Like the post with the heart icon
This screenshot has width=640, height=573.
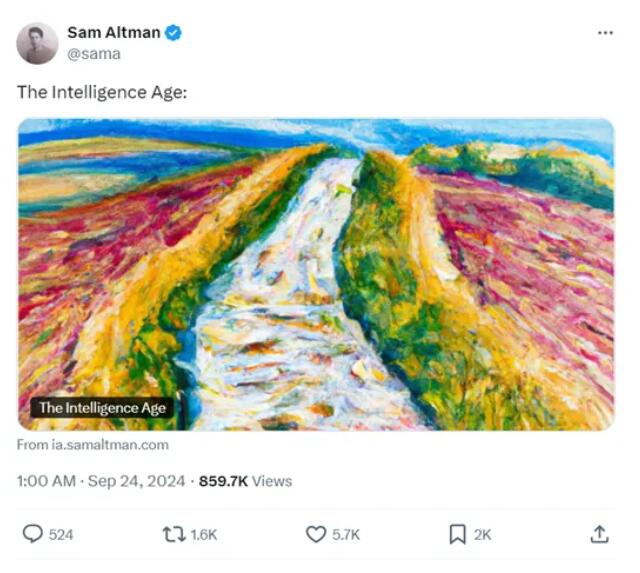click(x=316, y=534)
